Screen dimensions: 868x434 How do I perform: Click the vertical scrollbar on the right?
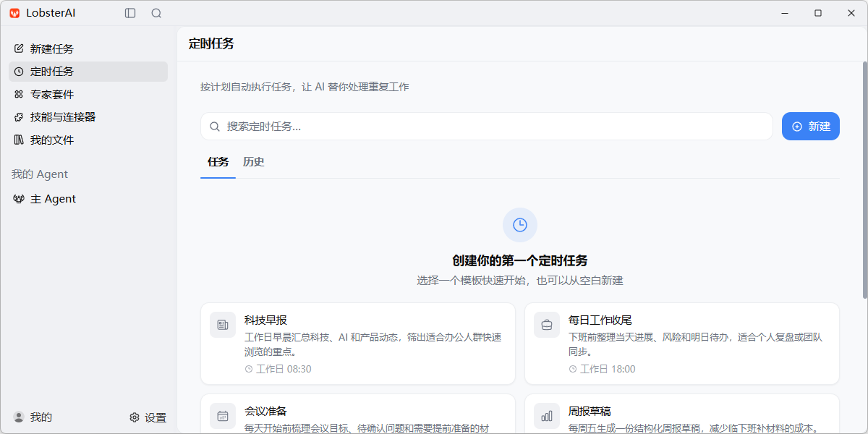click(x=865, y=181)
